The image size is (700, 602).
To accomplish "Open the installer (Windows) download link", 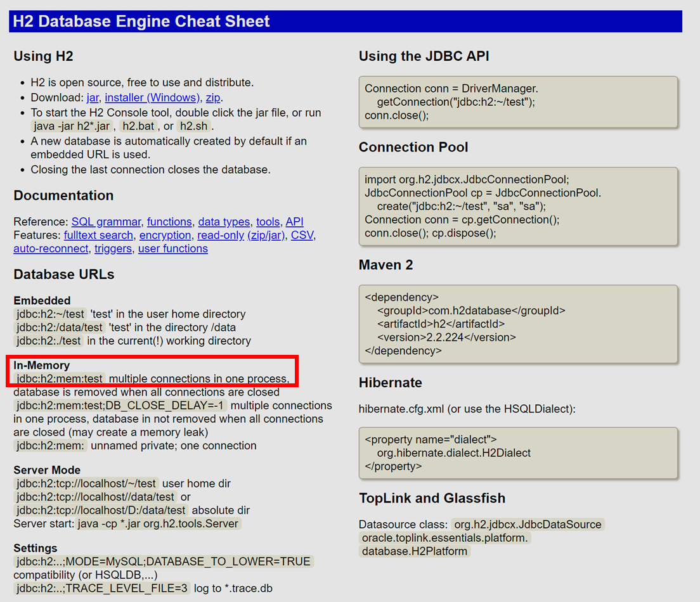I will point(152,98).
